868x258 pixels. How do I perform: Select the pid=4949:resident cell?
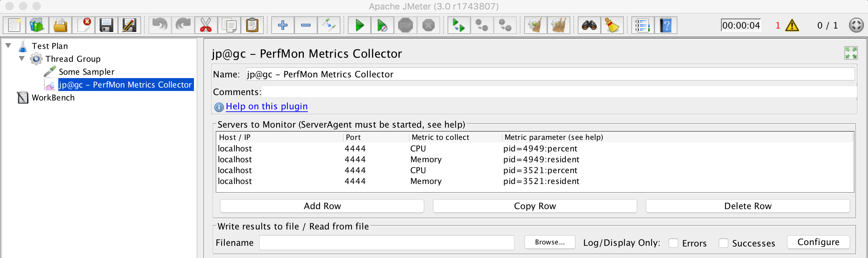point(677,159)
